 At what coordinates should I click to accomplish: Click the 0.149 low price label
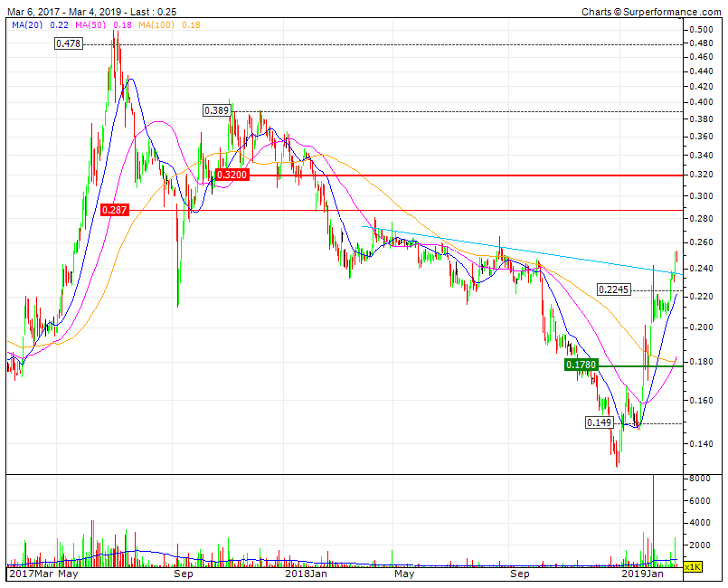pos(600,422)
